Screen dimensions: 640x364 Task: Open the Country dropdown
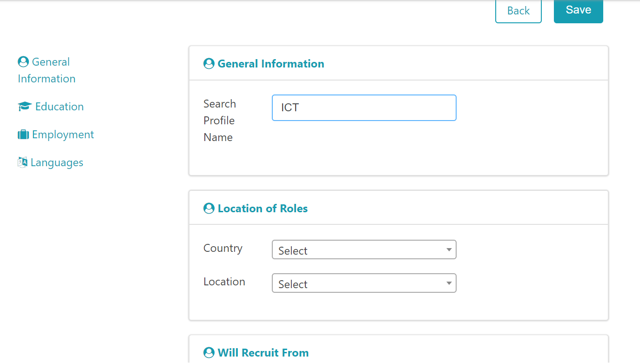pos(364,249)
